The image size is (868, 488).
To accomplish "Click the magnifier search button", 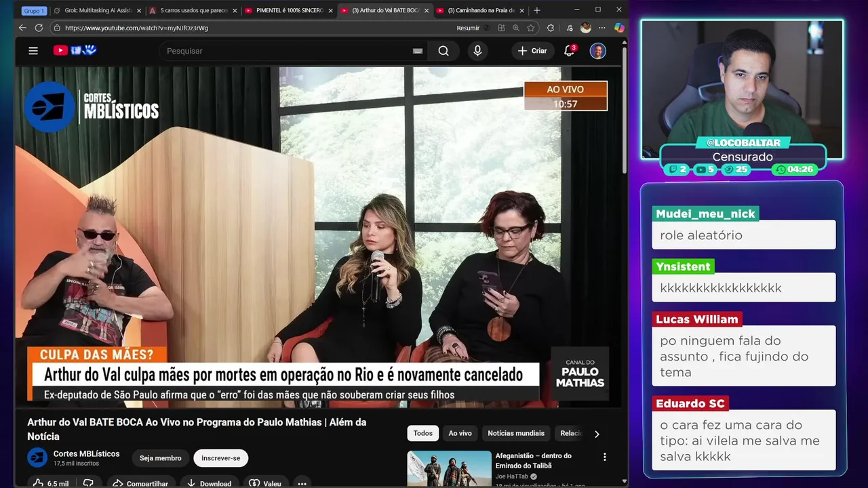I will tap(443, 51).
